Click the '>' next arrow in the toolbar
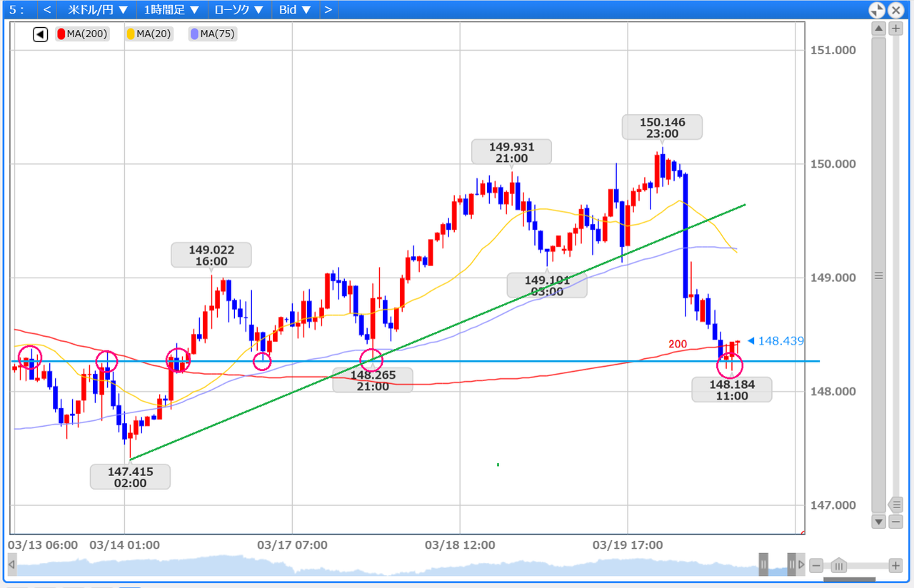 [x=328, y=10]
